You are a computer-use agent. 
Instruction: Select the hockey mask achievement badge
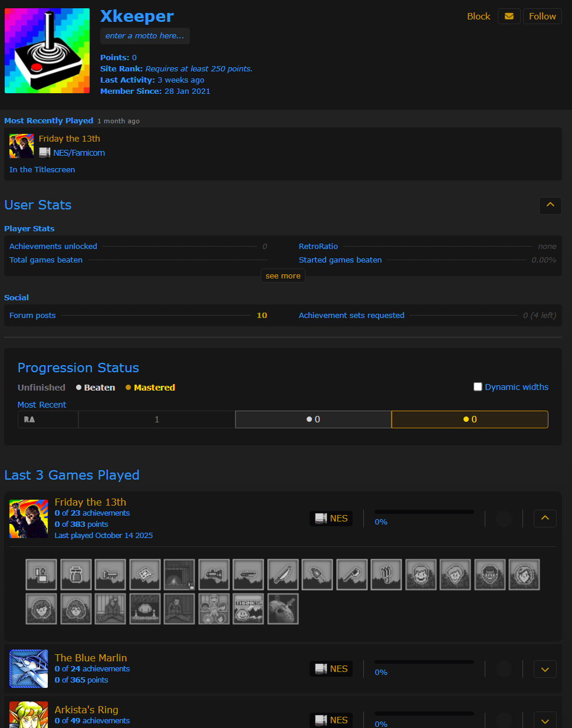[x=283, y=609]
